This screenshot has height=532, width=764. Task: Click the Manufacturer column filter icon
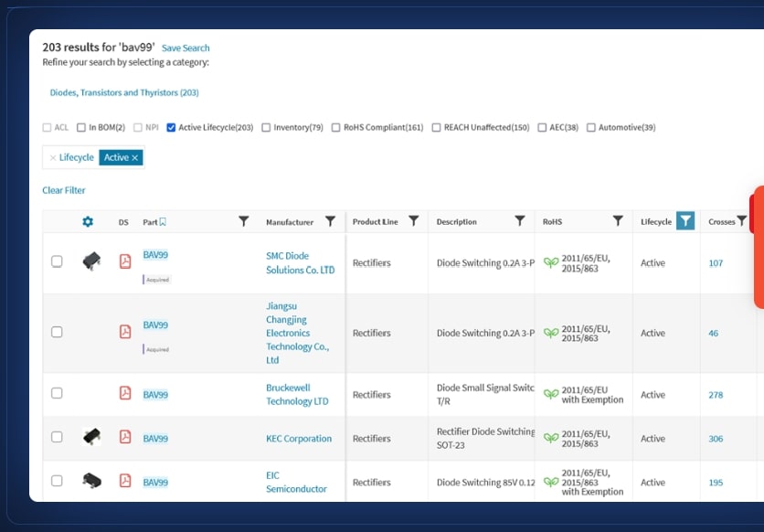[x=330, y=221]
